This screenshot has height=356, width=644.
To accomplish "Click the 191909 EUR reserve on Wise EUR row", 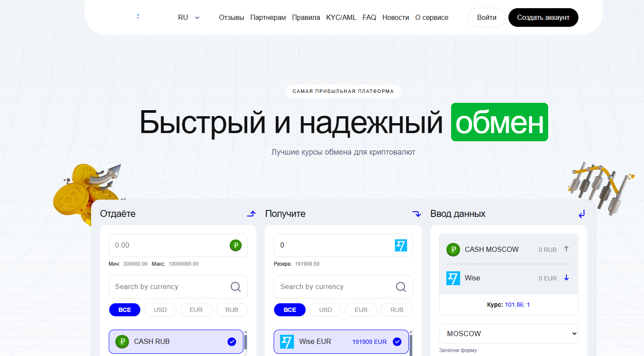I will (x=369, y=342).
